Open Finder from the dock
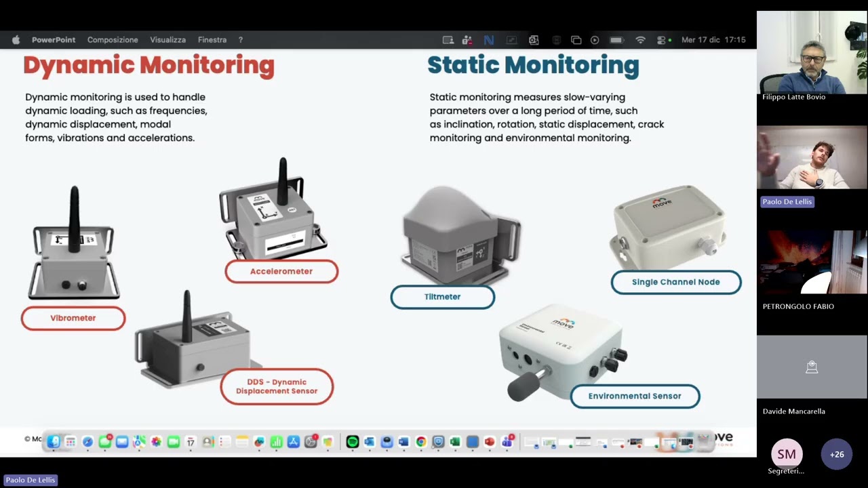The image size is (868, 488). pyautogui.click(x=54, y=442)
